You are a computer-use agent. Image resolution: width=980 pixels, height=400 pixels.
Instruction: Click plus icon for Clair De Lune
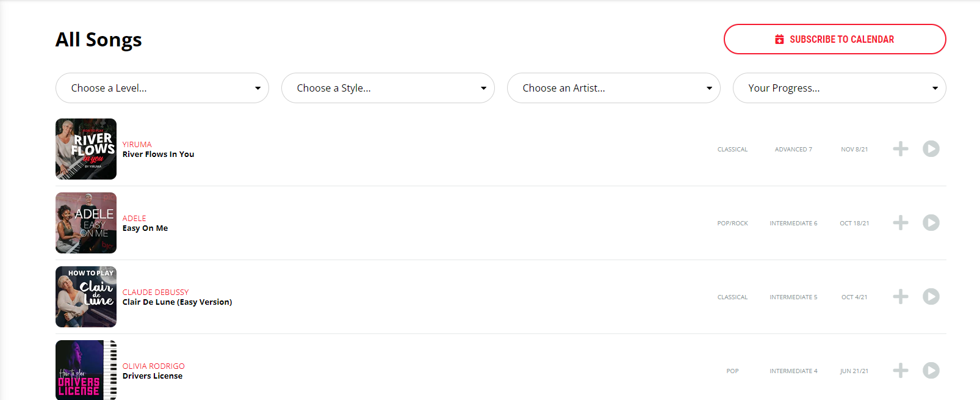[900, 297]
